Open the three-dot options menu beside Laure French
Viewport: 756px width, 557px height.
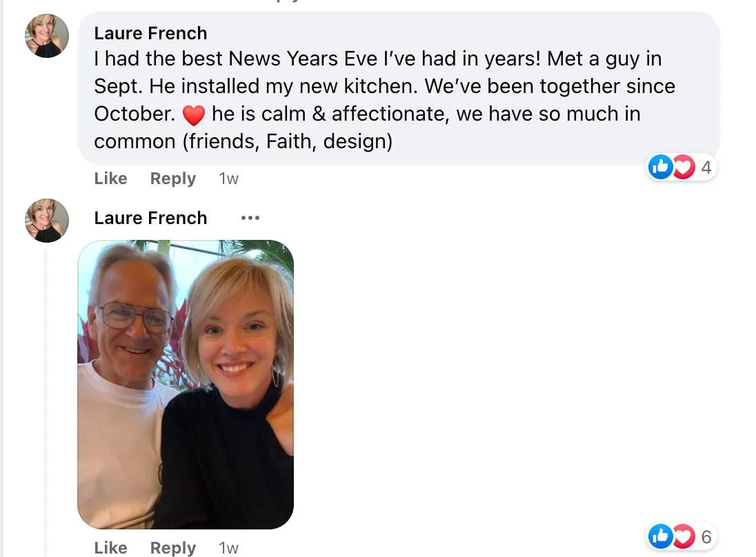click(250, 218)
